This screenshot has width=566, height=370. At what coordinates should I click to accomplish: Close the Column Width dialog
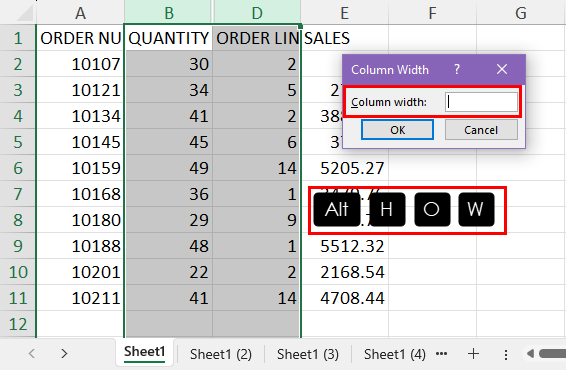(502, 69)
